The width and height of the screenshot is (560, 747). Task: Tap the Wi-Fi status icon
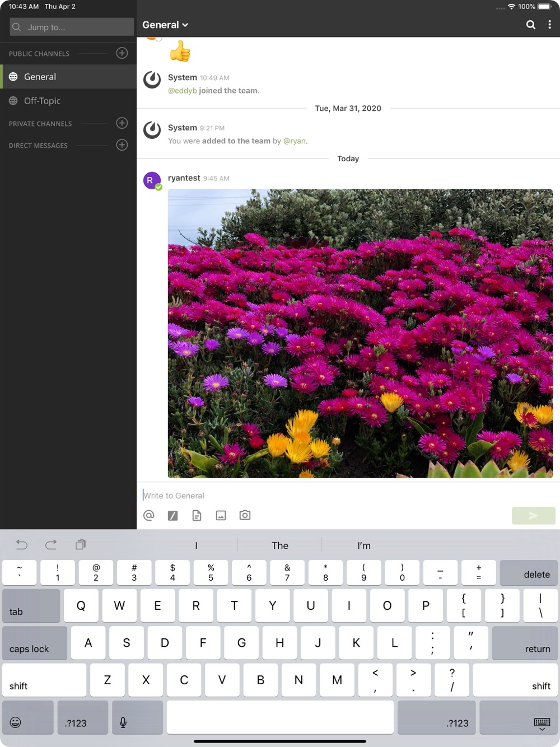[511, 7]
